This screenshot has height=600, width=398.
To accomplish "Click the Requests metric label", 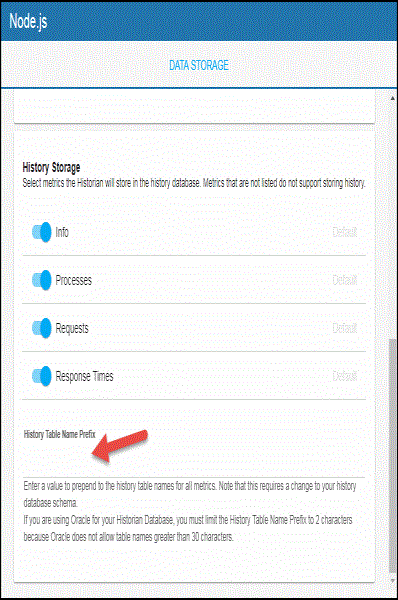I will [x=72, y=328].
